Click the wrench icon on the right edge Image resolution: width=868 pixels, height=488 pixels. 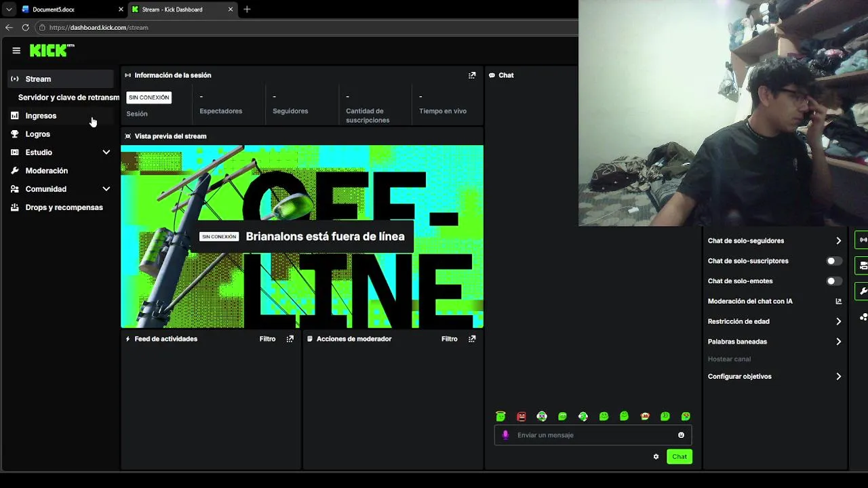pos(863,291)
